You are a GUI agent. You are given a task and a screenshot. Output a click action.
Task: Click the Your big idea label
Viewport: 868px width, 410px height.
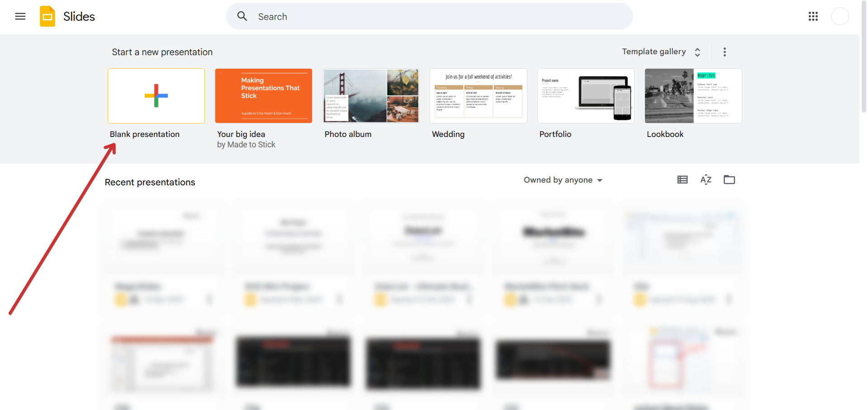click(241, 134)
